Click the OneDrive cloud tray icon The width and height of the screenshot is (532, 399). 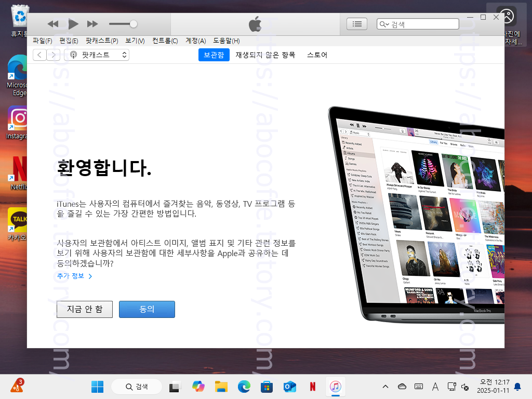[x=402, y=387]
